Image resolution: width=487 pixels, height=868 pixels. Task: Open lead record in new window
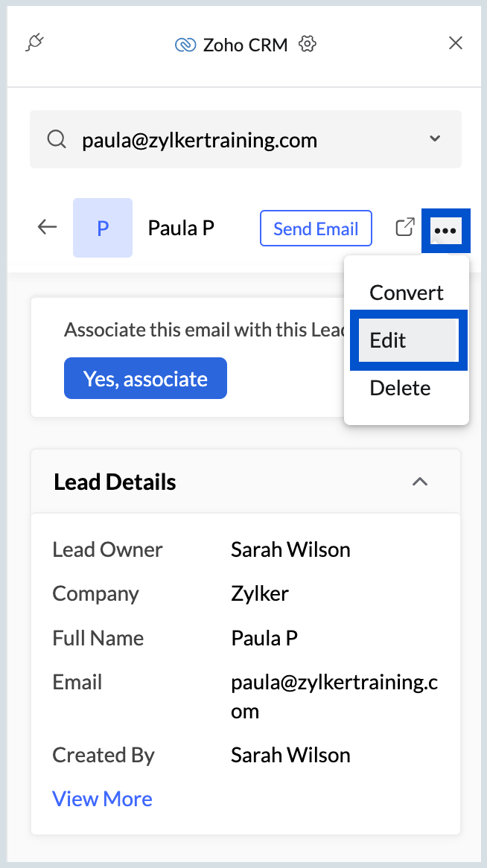404,228
